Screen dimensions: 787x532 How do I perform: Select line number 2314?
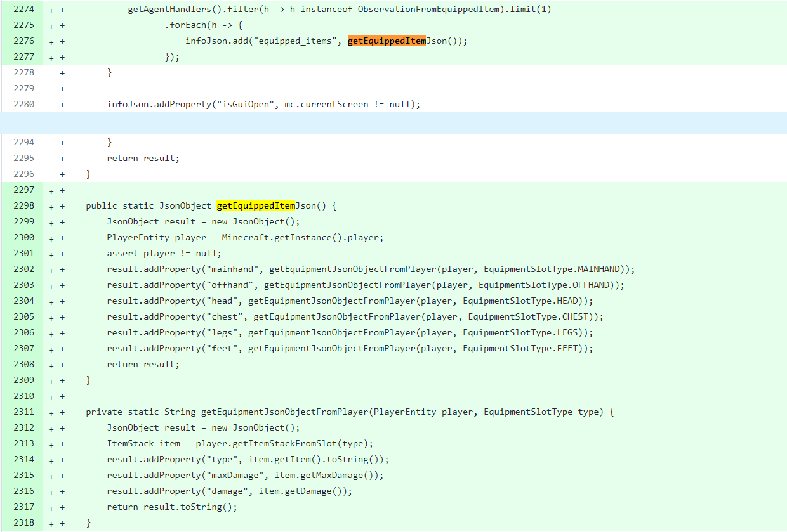tap(23, 460)
